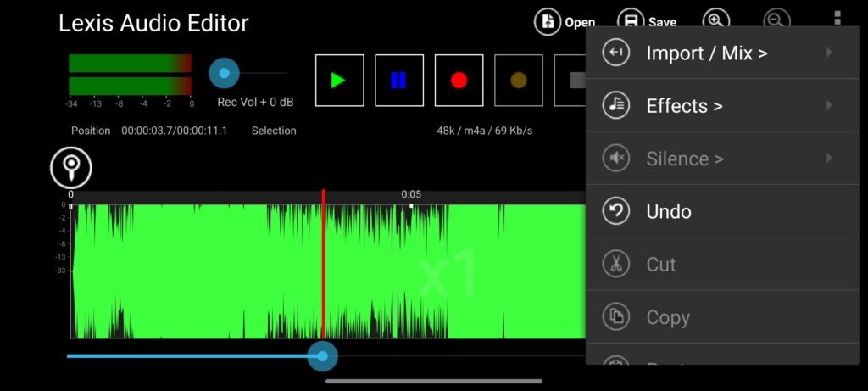The width and height of the screenshot is (868, 391).
Task: Click the zoom out magnifier icon
Action: 775,21
